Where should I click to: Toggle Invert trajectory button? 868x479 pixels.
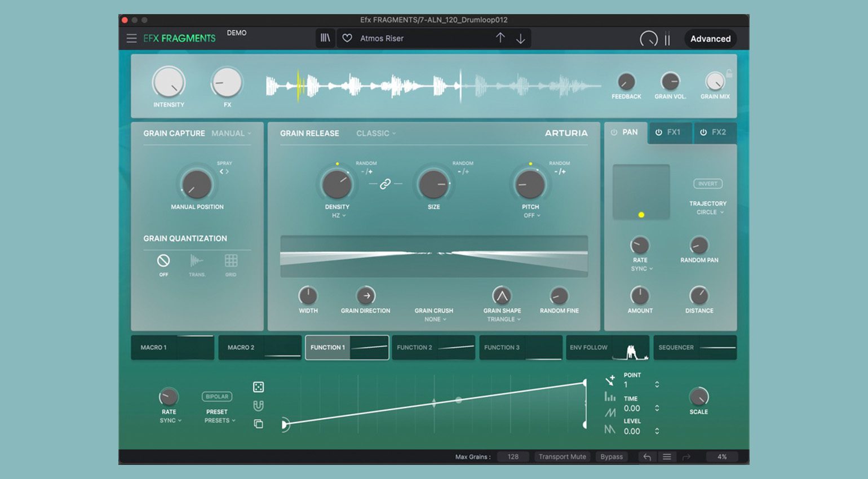(x=708, y=184)
